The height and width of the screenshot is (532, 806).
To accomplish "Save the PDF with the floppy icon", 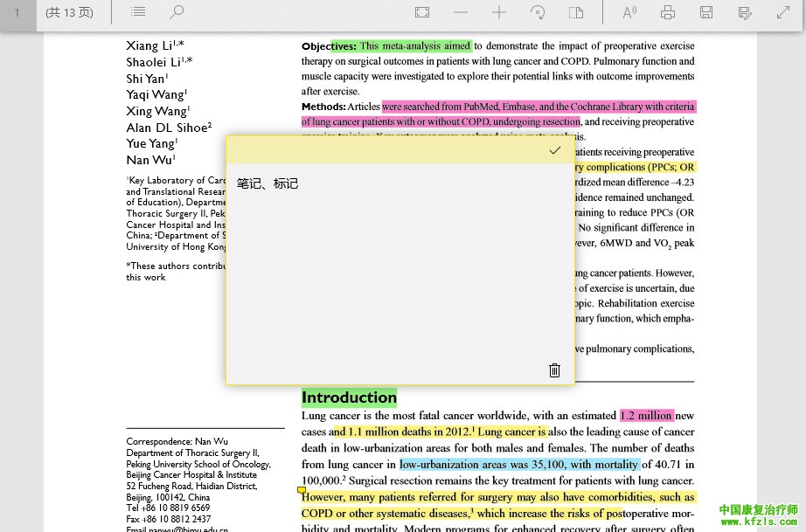I will [x=706, y=12].
